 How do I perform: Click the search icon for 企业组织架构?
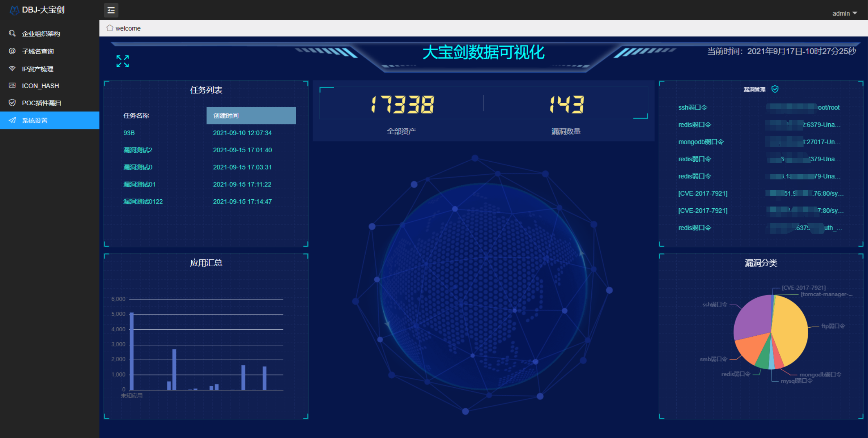12,33
